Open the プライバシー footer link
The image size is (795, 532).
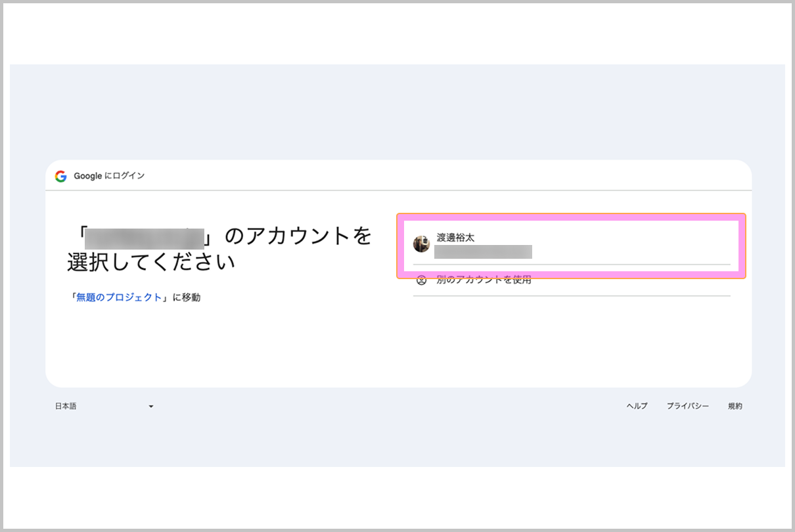687,407
